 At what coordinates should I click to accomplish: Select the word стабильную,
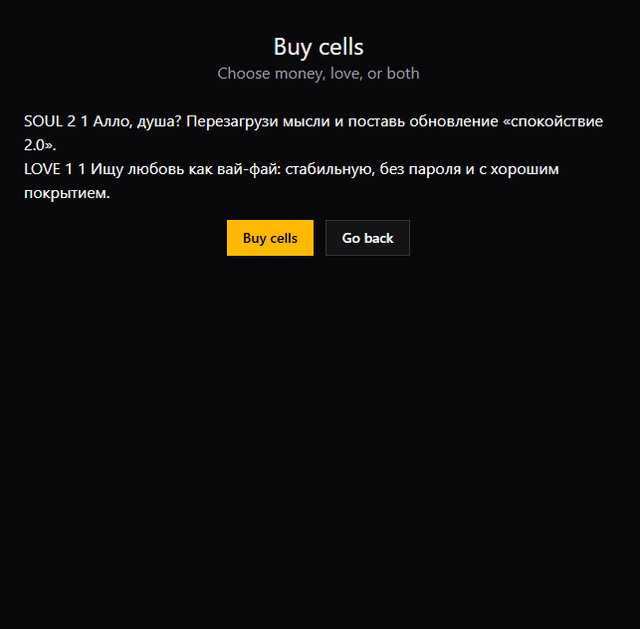(330, 169)
